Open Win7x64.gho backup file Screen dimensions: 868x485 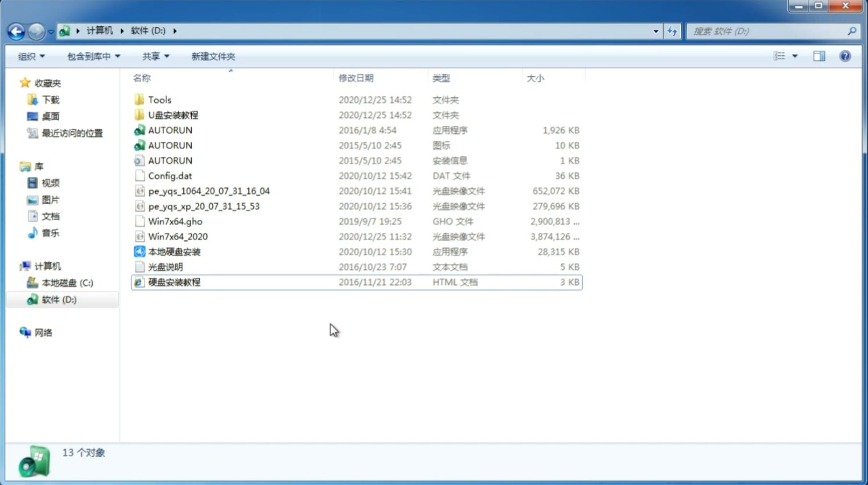click(x=176, y=221)
